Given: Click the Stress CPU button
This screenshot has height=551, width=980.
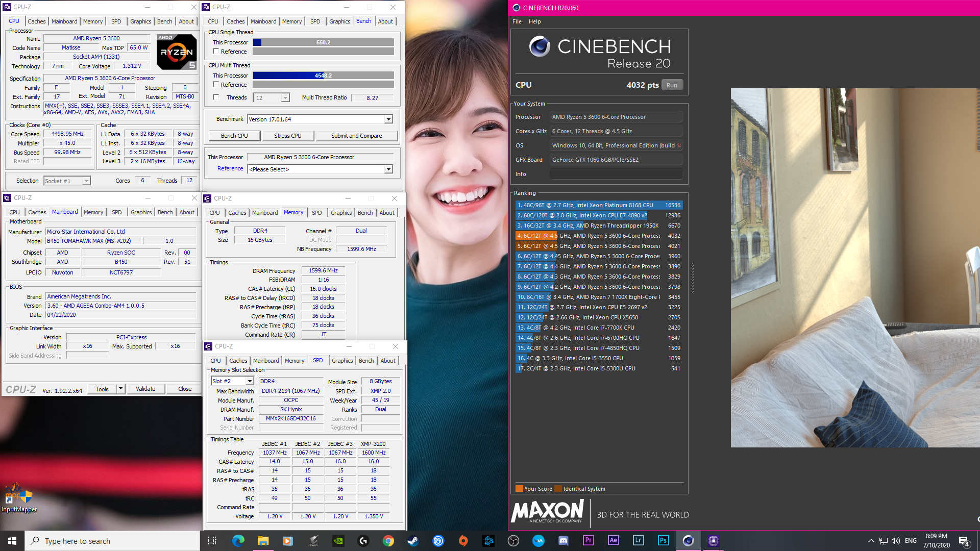Looking at the screenshot, I should tap(287, 136).
